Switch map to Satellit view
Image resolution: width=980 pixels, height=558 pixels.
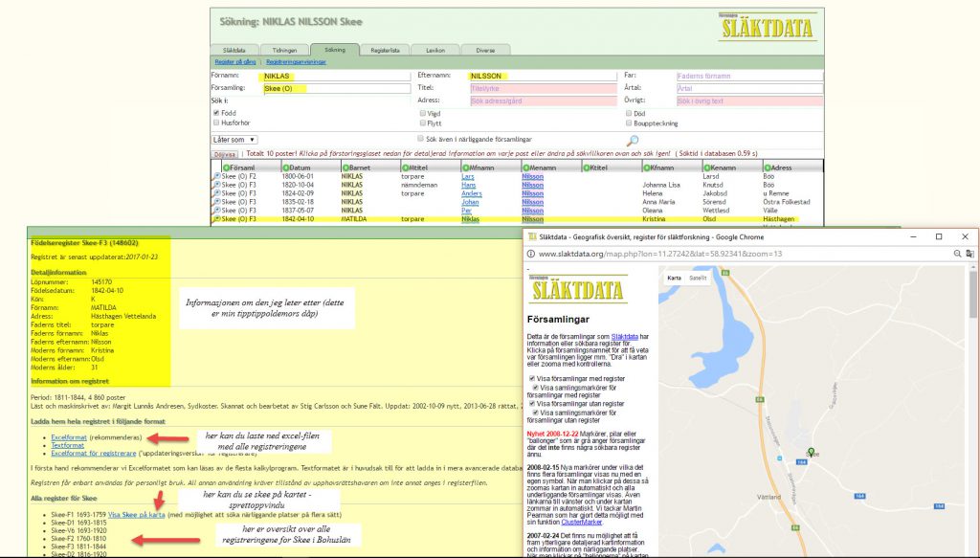(698, 279)
